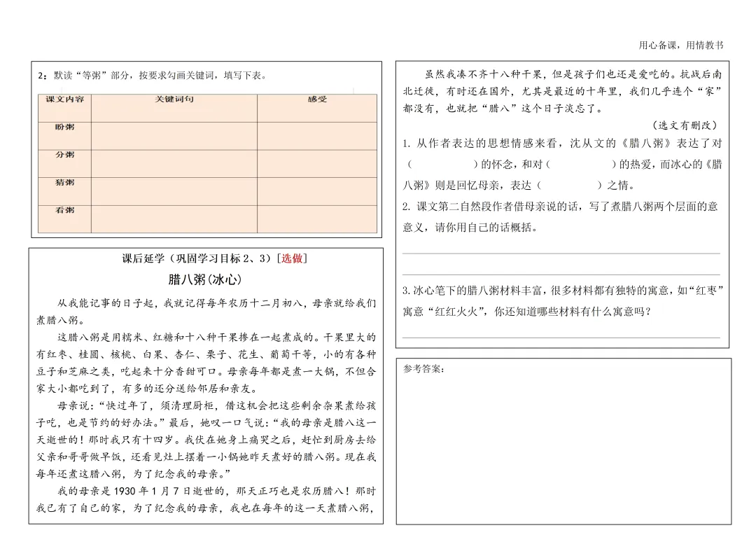
Task: Click the 参考答案 label
Action: (423, 370)
